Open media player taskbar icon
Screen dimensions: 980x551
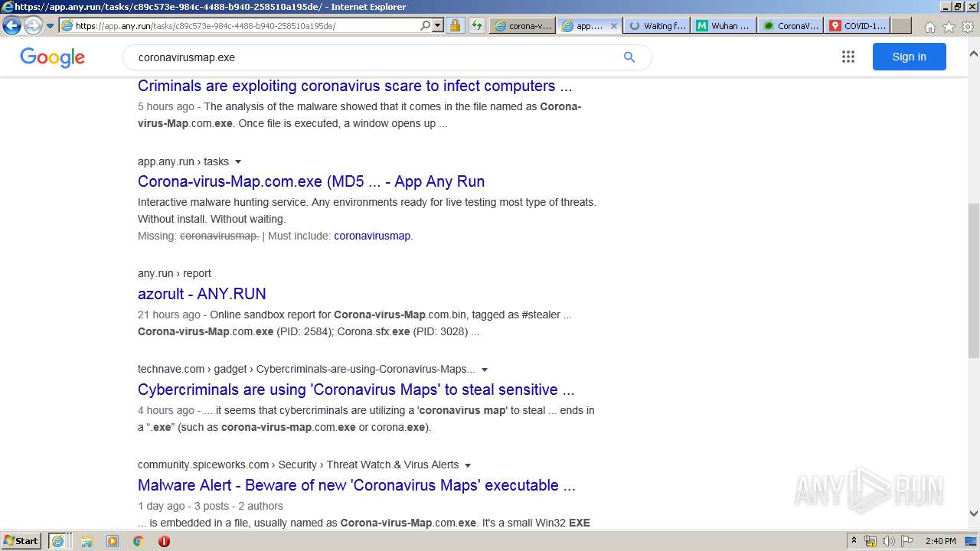click(x=113, y=541)
